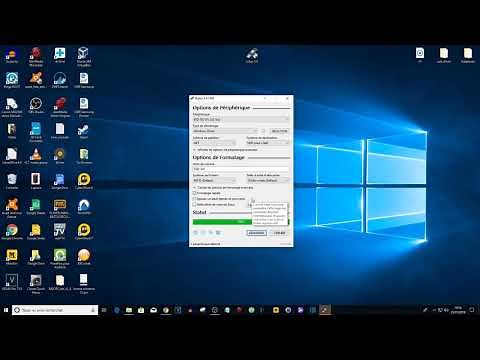Open Task View on taskbar

coord(104,310)
